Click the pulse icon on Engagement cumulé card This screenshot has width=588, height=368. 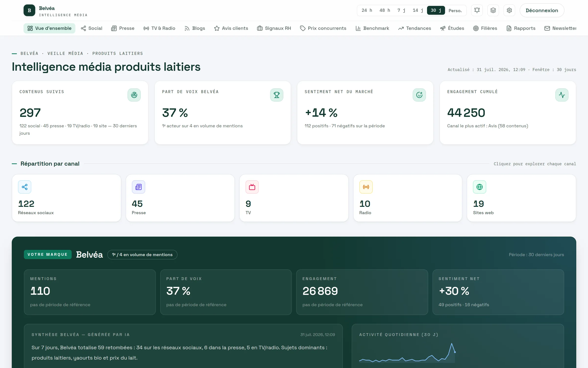pyautogui.click(x=562, y=95)
